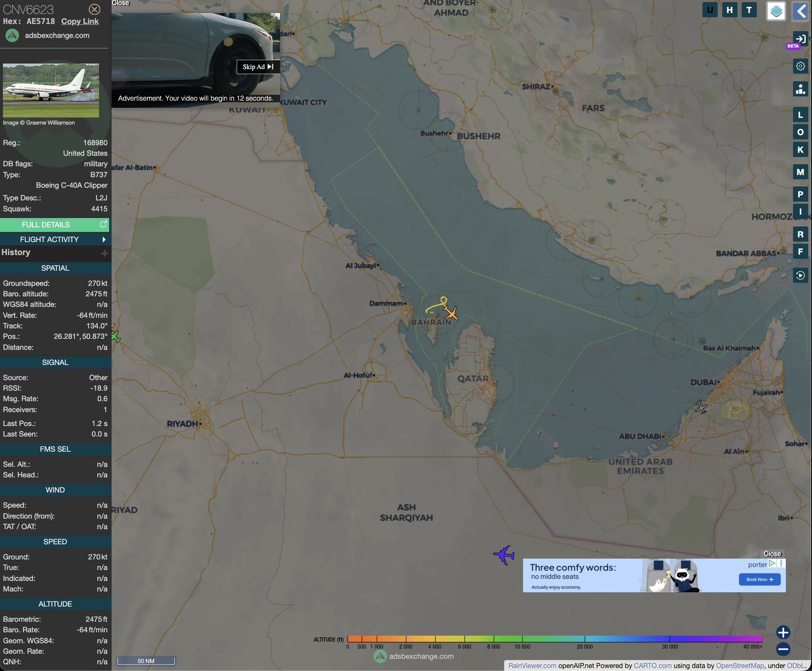
Task: Expand History with plus icon
Action: [x=104, y=253]
